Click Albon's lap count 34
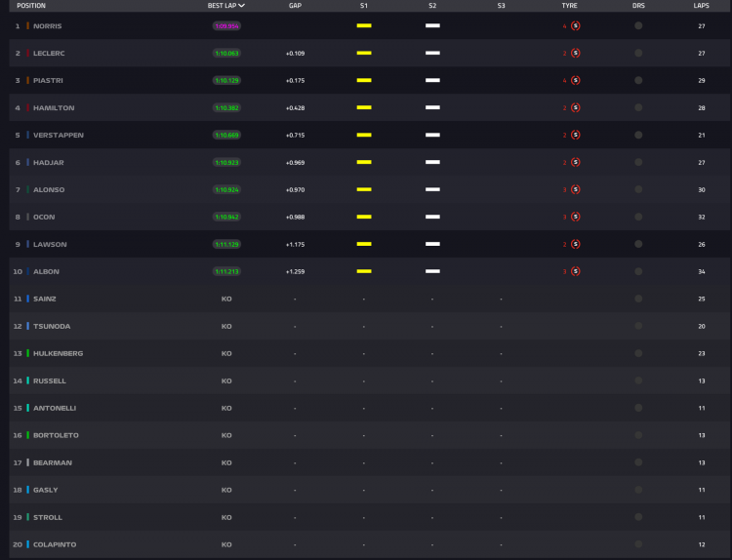This screenshot has width=732, height=560. pyautogui.click(x=702, y=271)
